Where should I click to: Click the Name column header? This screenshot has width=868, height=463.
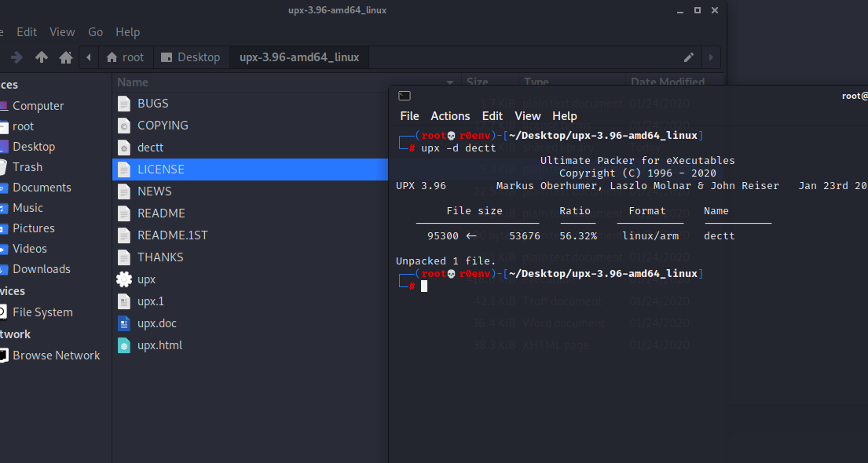(x=133, y=82)
